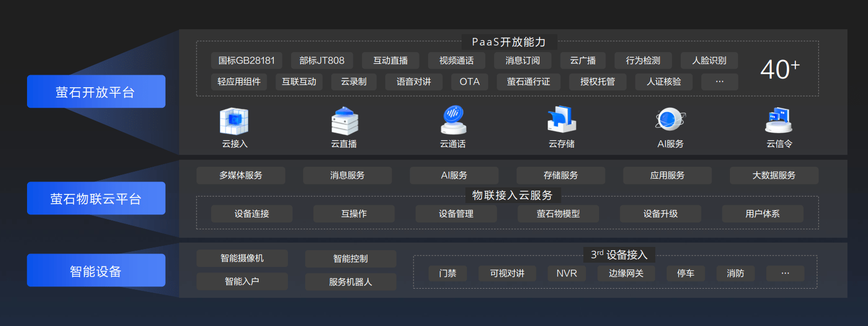This screenshot has width=868, height=326.
Task: Click the 大数据服务 box
Action: pos(774,175)
